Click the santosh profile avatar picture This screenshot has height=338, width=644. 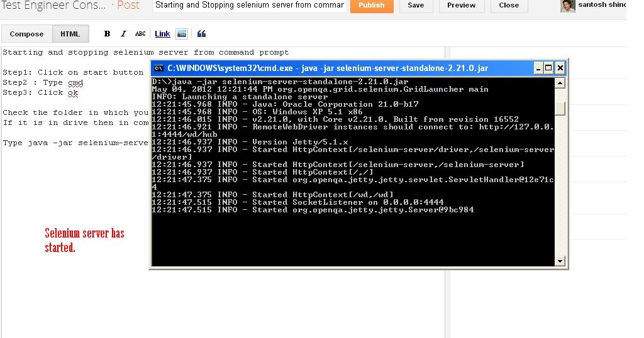(568, 6)
